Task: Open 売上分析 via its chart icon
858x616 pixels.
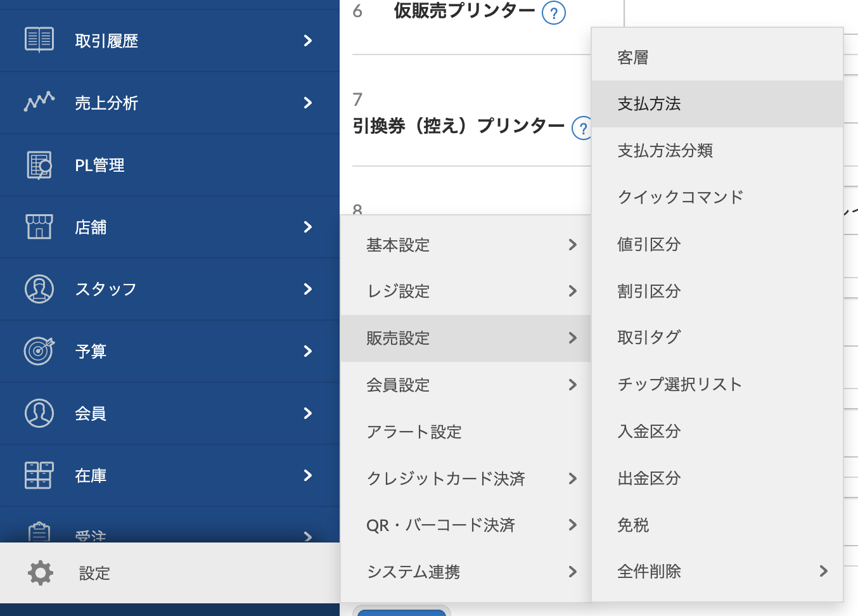Action: [39, 103]
